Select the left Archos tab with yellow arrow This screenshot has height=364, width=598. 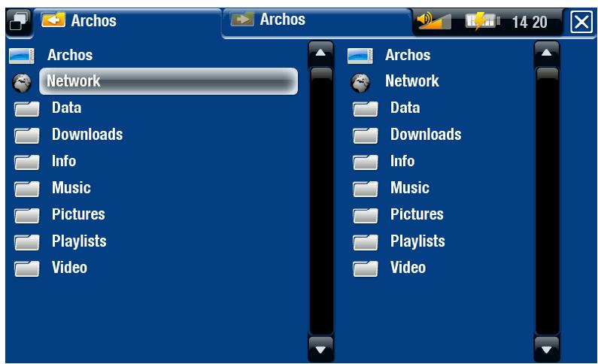(128, 22)
